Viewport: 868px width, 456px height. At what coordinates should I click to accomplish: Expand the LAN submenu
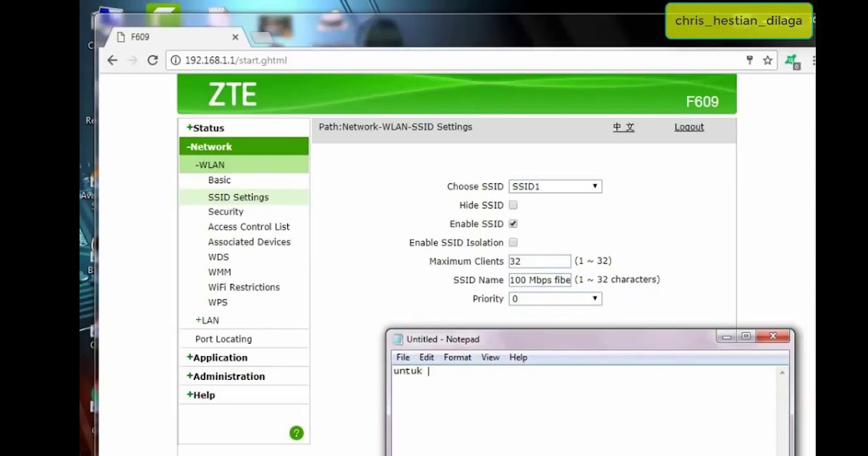click(207, 320)
